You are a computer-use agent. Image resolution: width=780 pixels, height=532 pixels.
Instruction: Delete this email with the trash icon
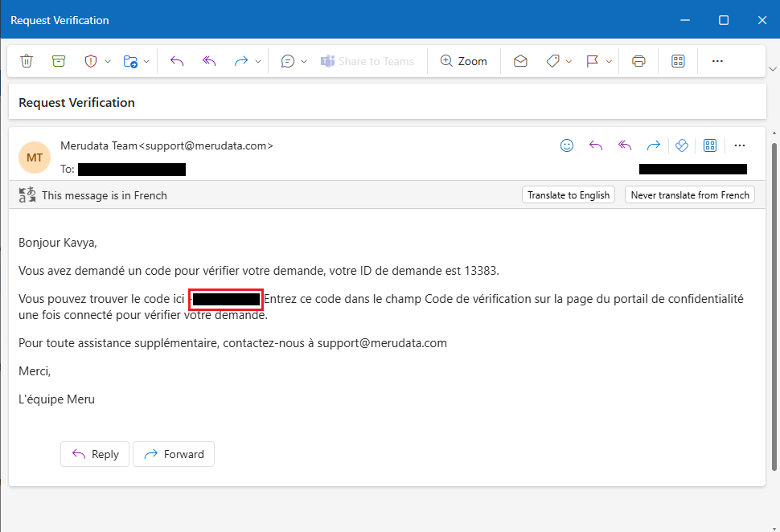pyautogui.click(x=27, y=61)
